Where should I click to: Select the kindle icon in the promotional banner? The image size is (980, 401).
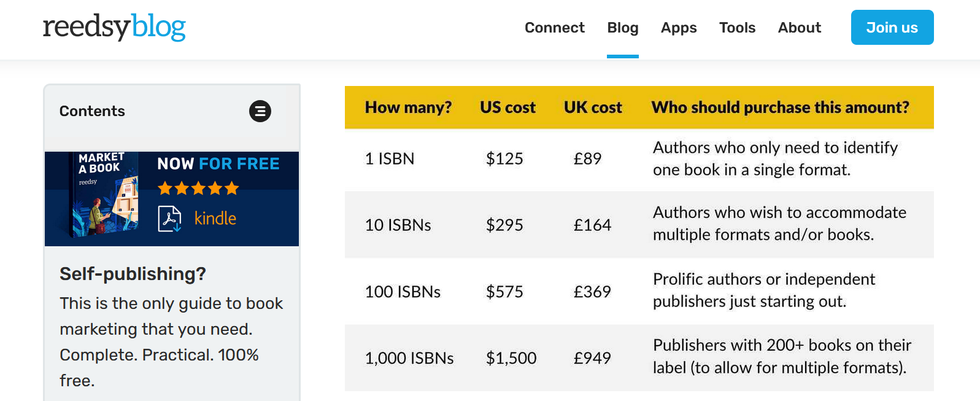click(215, 218)
